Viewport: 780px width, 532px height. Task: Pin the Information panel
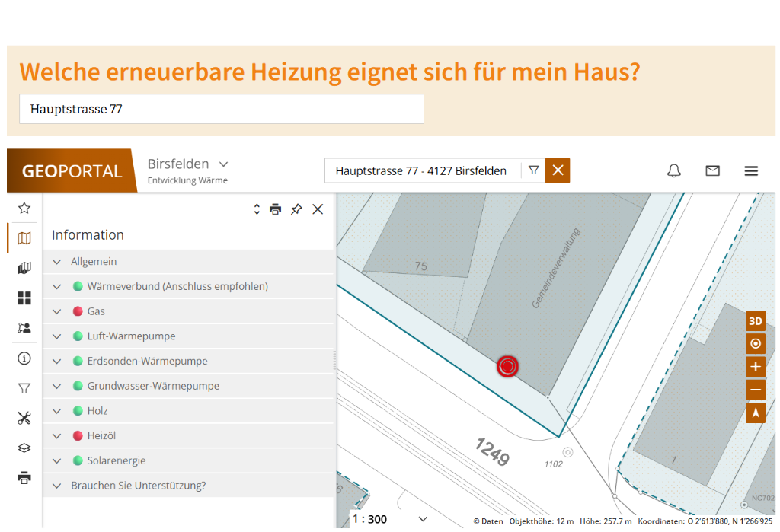click(x=296, y=209)
